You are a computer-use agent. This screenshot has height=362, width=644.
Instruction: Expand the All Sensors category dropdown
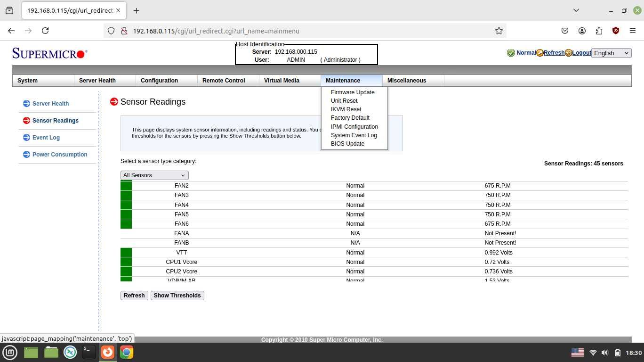[154, 175]
